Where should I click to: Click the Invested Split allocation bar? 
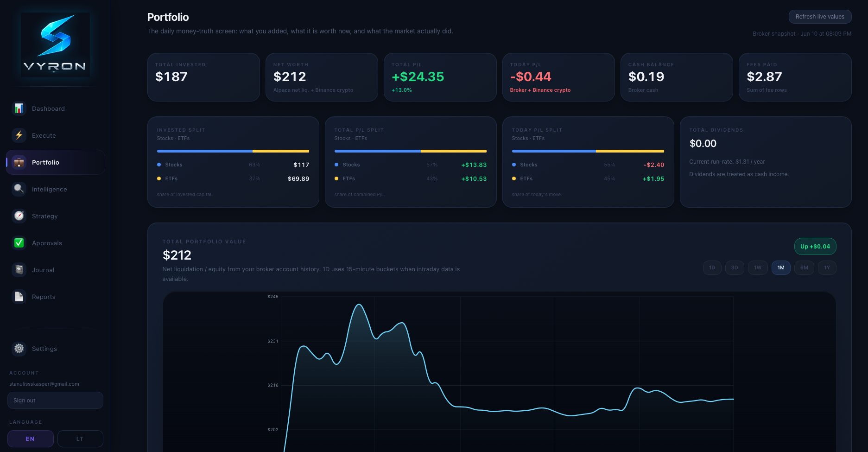(x=233, y=151)
